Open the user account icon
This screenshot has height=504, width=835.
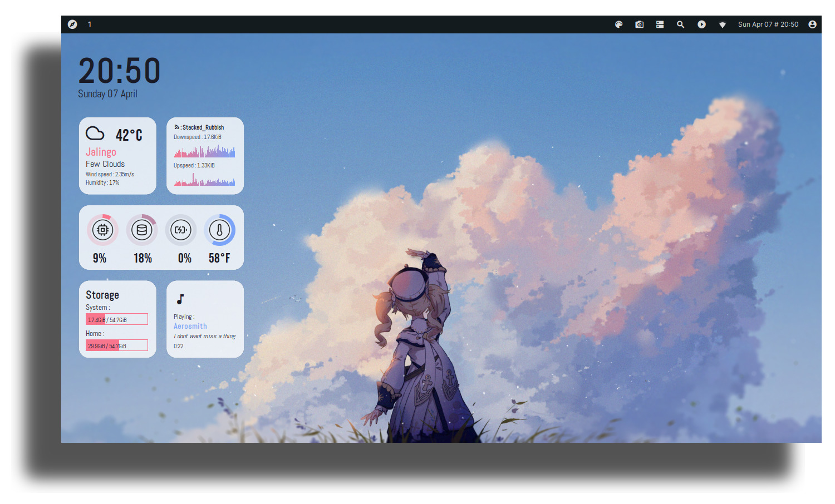(x=812, y=24)
